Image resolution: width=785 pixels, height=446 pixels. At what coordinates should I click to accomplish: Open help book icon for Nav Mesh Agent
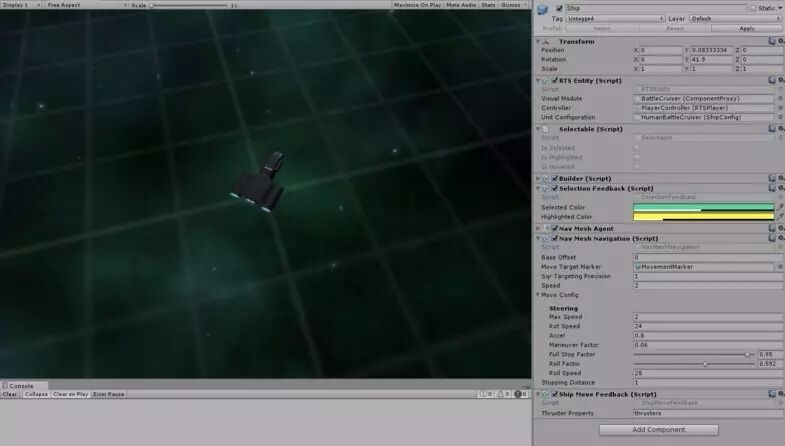[x=772, y=228]
